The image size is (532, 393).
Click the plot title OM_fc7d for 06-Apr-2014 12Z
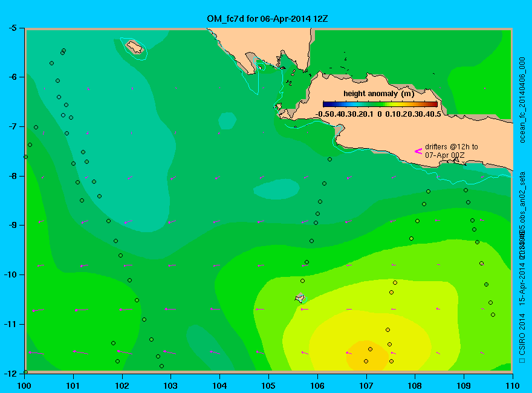[267, 19]
